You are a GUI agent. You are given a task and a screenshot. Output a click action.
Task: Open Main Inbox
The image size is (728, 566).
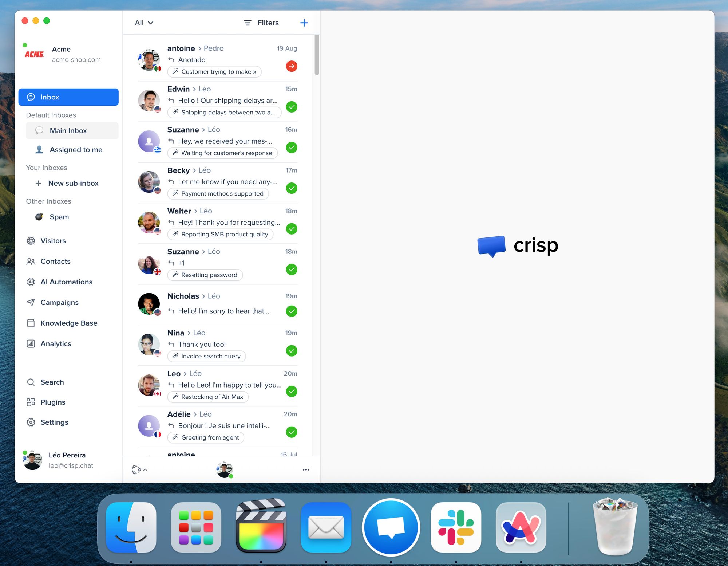(x=72, y=131)
